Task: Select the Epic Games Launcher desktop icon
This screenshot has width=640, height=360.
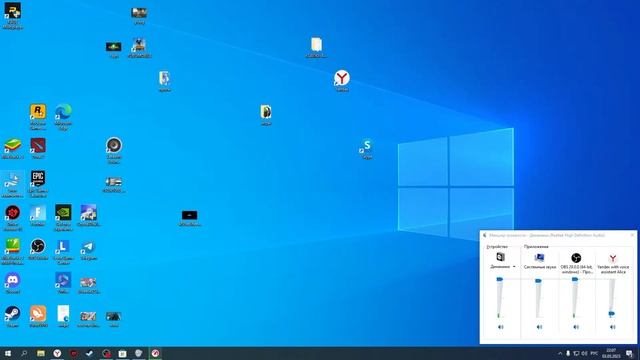Action: [38, 179]
